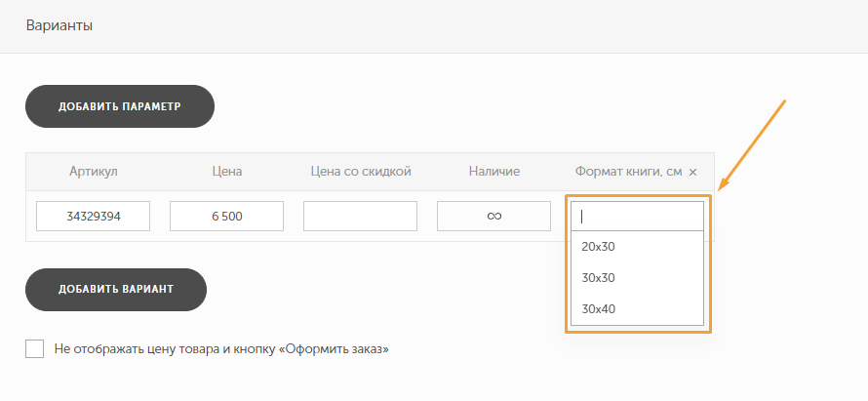Click the 'Наличие' column header
This screenshot has height=401, width=868.
pyautogui.click(x=493, y=172)
